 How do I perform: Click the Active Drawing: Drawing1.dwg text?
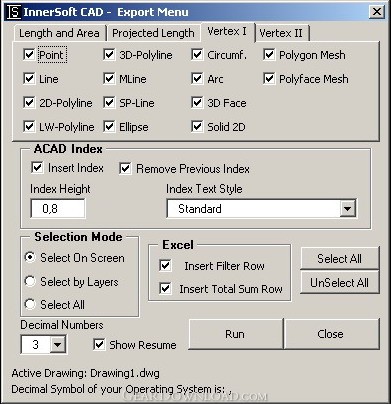86,373
